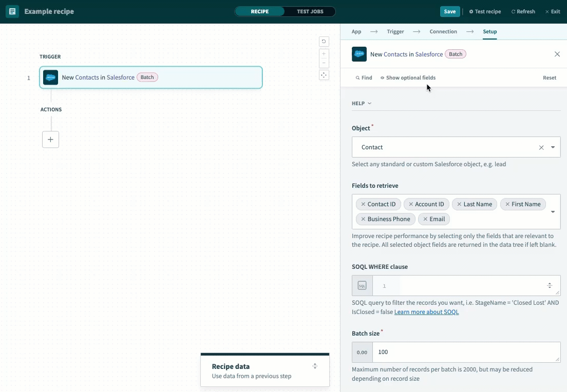
Task: Go to the Connection step in breadcrumb
Action: (443, 31)
